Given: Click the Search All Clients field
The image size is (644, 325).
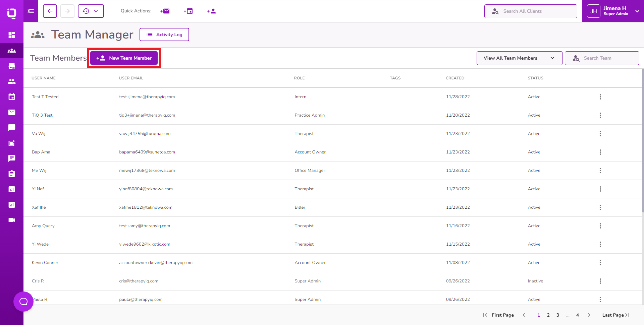Looking at the screenshot, I should (x=531, y=11).
